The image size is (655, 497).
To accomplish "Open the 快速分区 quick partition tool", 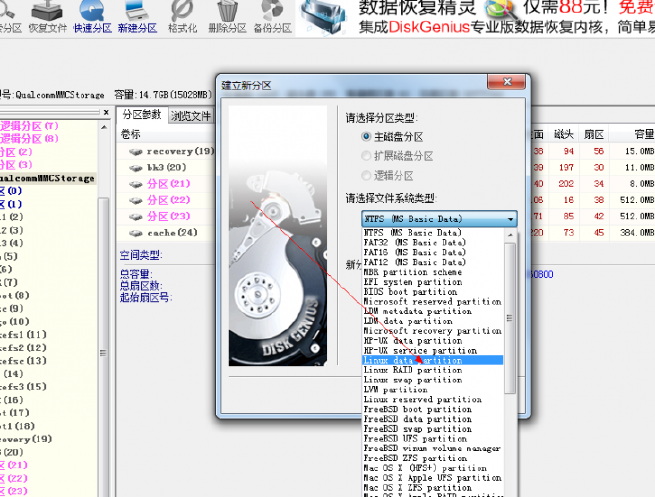I will pos(93,18).
